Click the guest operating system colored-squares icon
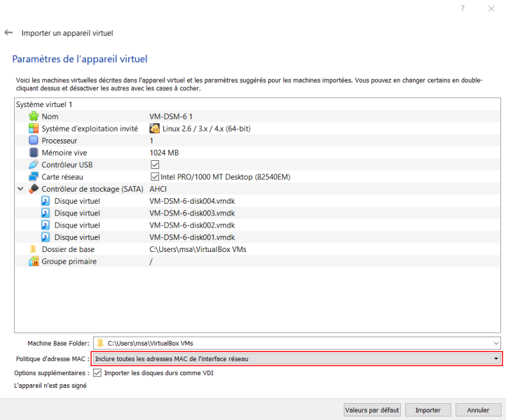 tap(34, 129)
